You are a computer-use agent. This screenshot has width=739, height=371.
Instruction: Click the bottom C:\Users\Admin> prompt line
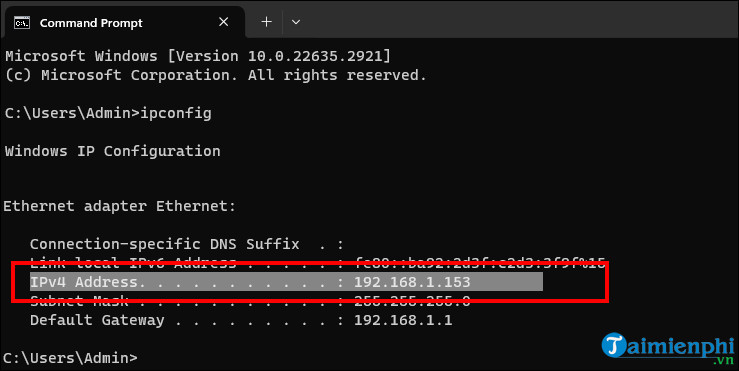[x=70, y=358]
